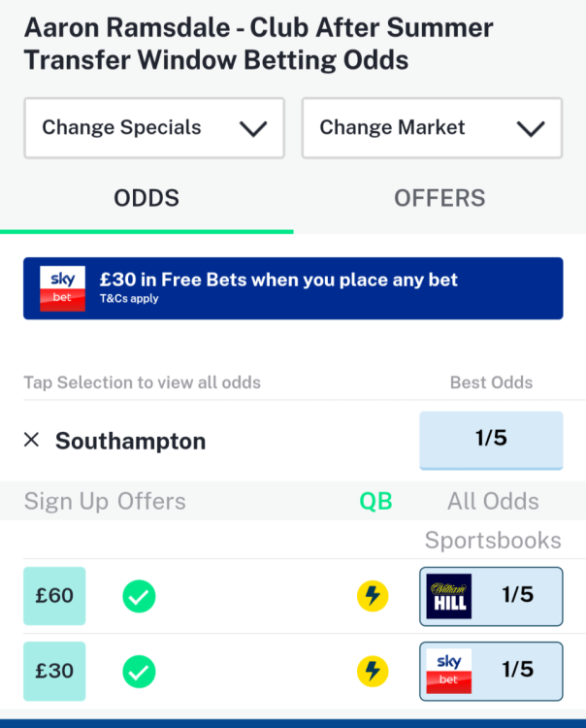Screen dimensions: 586x728
Task: Click William Hill quick bet lightning icon
Action: pos(373,596)
